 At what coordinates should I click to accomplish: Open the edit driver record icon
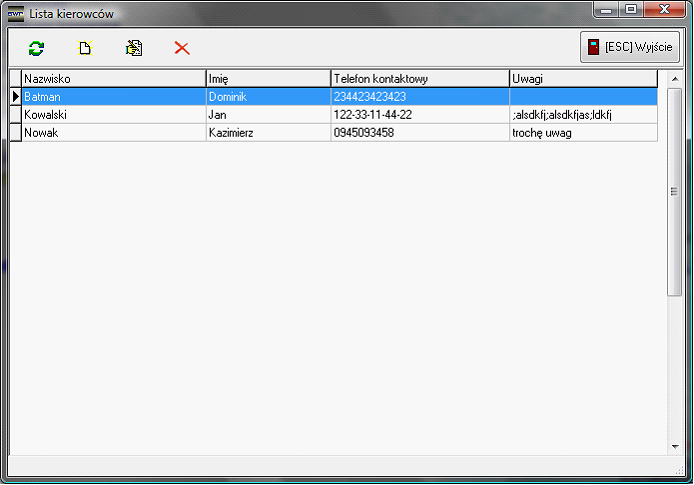(x=133, y=48)
